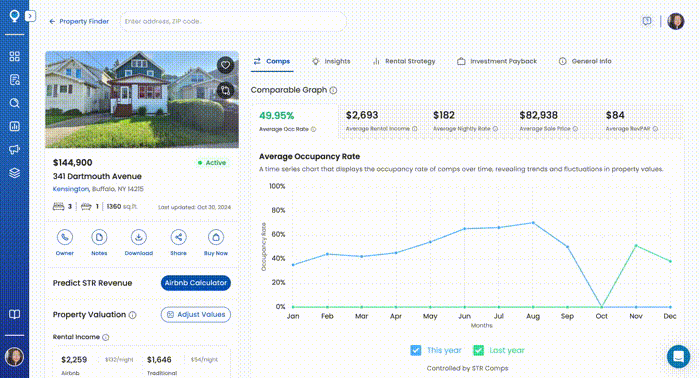Image resolution: width=700 pixels, height=378 pixels.
Task: Open the book guide icon in sidebar
Action: [x=14, y=314]
